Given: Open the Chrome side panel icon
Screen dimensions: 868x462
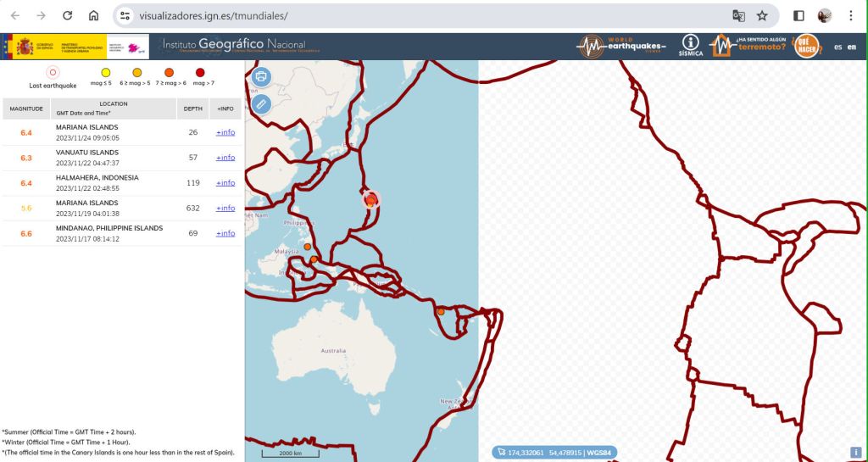Looking at the screenshot, I should pyautogui.click(x=798, y=15).
